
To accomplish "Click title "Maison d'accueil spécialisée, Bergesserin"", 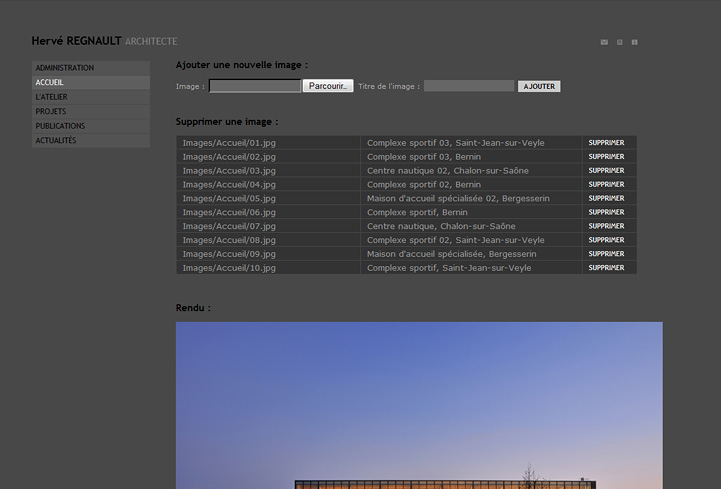I will [452, 254].
